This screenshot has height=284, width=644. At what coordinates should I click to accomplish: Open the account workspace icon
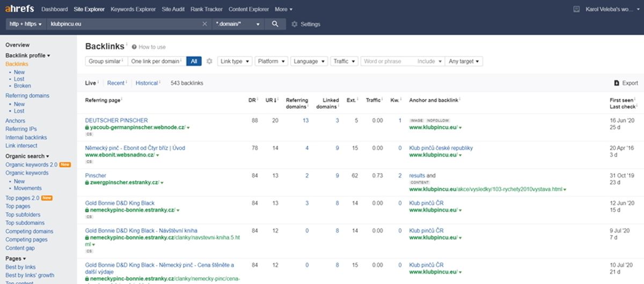(576, 9)
